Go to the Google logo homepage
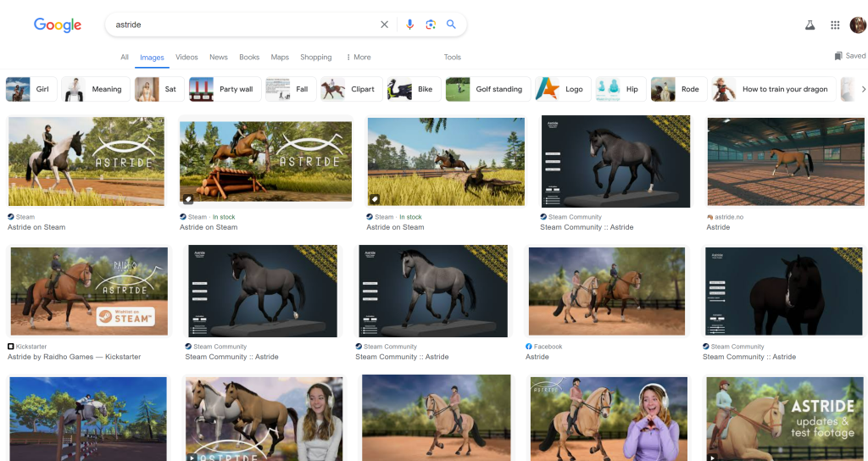Screen dimensions: 868x461 tap(58, 25)
